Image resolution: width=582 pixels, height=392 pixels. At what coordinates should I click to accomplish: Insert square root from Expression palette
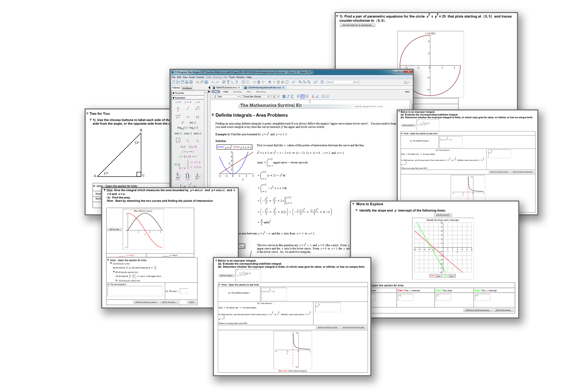(198, 109)
